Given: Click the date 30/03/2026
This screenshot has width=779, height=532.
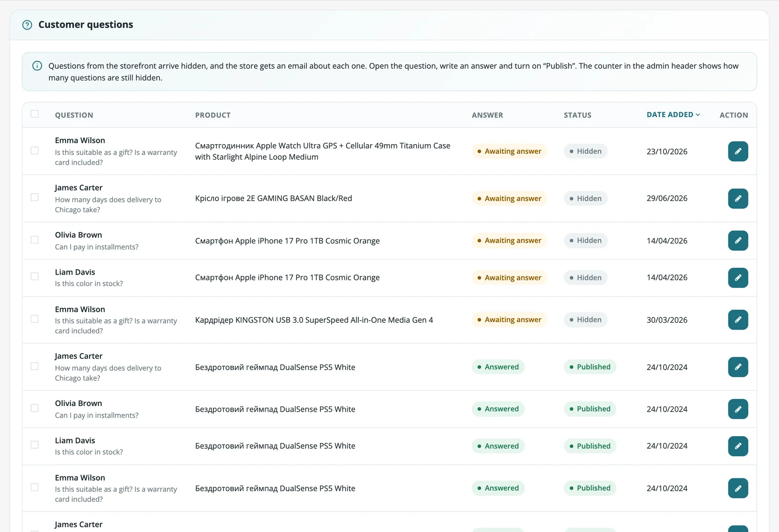Looking at the screenshot, I should pos(667,320).
